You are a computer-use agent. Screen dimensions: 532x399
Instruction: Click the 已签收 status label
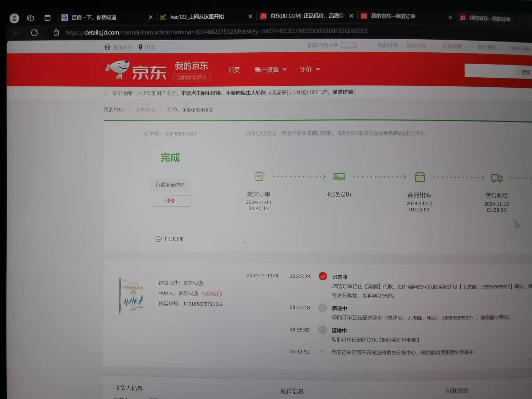point(340,277)
